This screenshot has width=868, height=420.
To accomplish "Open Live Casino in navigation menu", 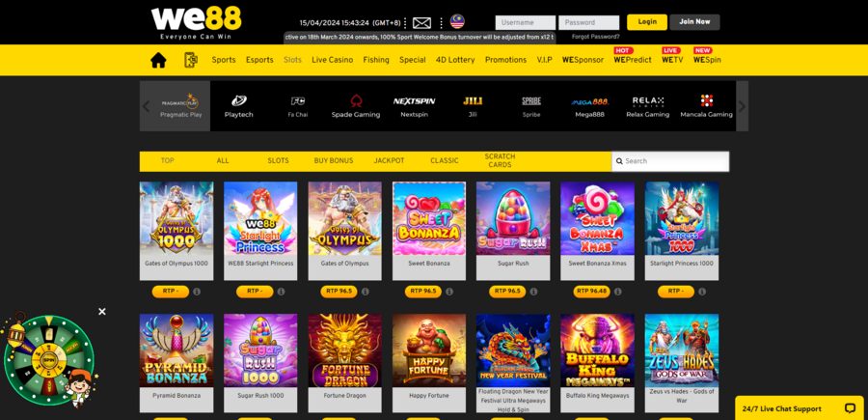I will 332,60.
